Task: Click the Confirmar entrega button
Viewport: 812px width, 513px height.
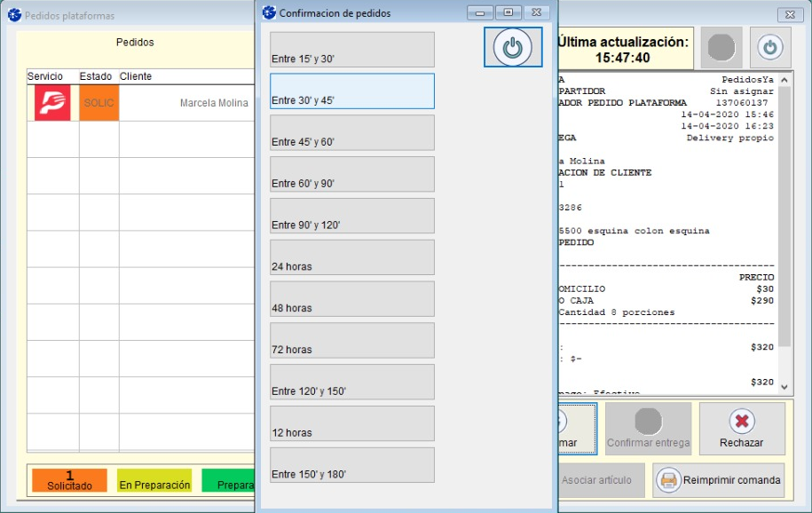Action: (648, 429)
